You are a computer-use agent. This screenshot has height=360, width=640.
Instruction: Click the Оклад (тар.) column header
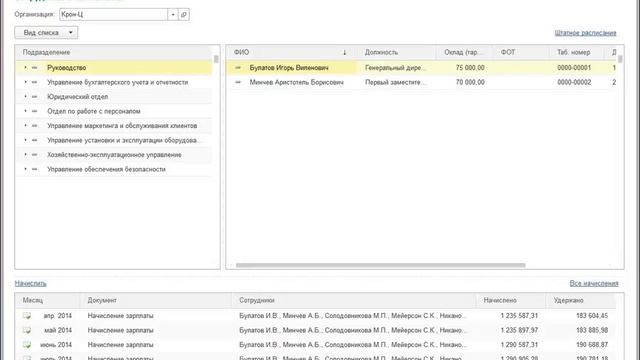[464, 52]
